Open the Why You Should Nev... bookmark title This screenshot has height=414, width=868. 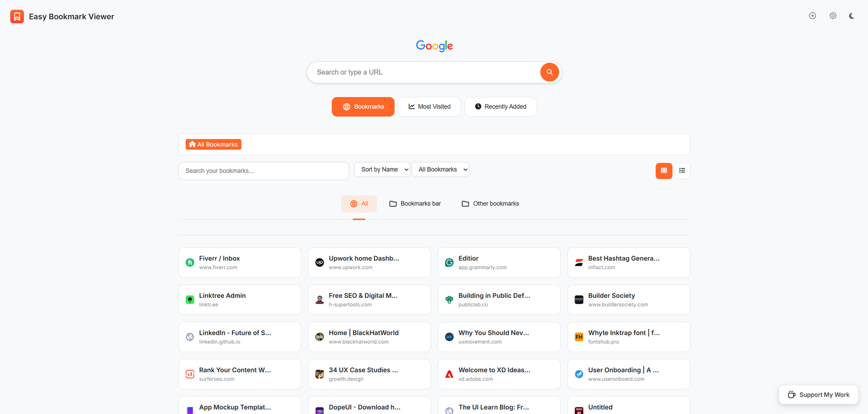coord(494,333)
